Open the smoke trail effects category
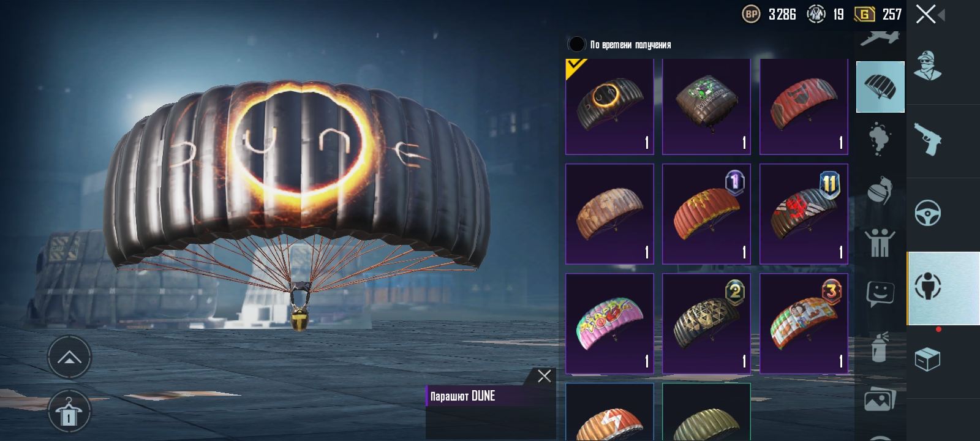Viewport: 980px width, 441px height. (x=880, y=138)
